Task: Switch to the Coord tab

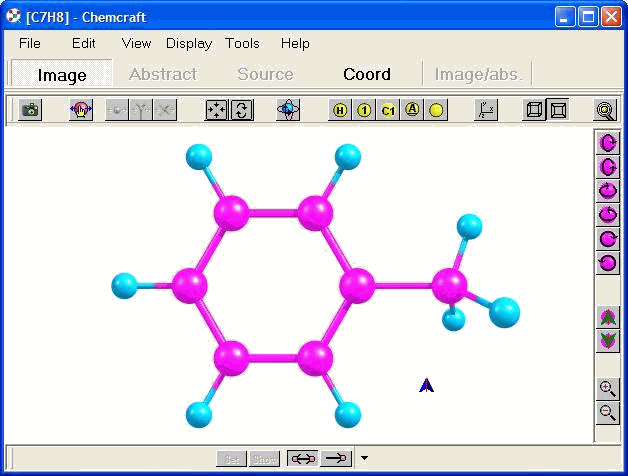Action: point(366,74)
